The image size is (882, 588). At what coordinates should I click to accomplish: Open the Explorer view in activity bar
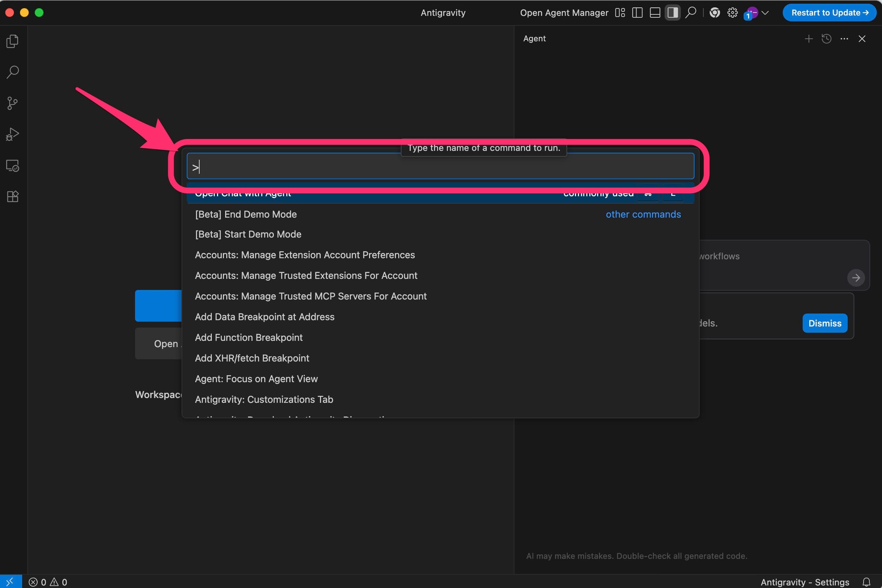(x=13, y=41)
